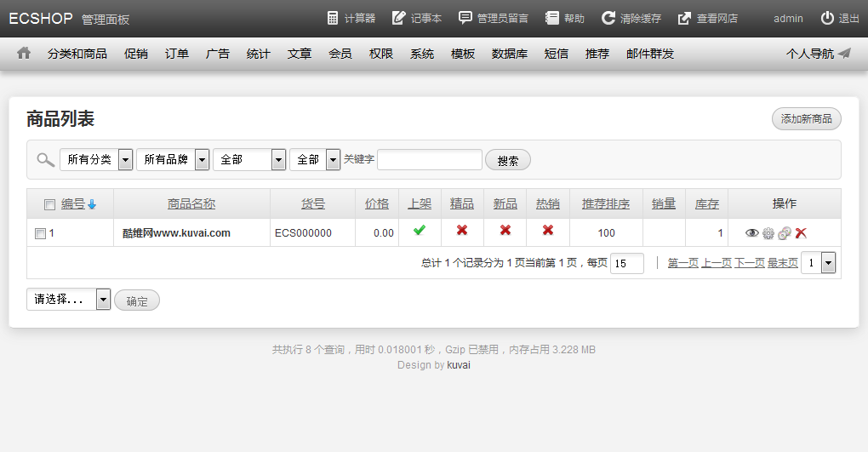Viewport: 868px width, 452px height.
Task: Click the 清除缓存 clear cache button
Action: 631,18
